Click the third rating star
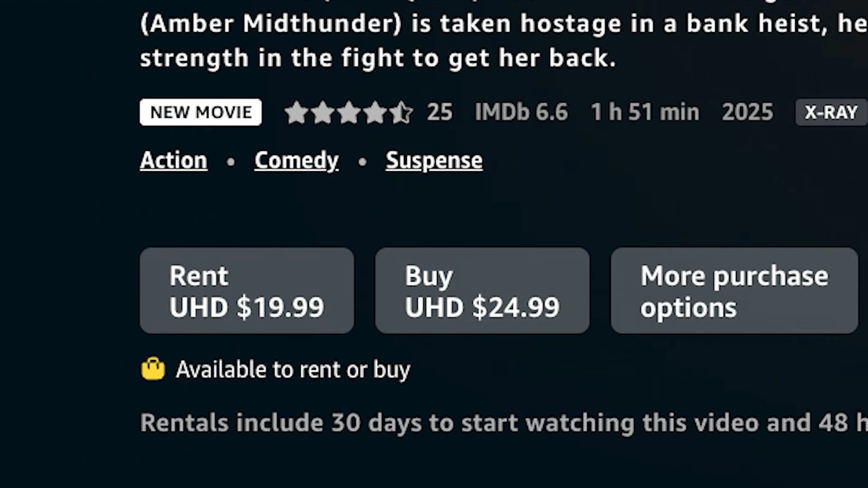The image size is (868, 488). pyautogui.click(x=349, y=112)
